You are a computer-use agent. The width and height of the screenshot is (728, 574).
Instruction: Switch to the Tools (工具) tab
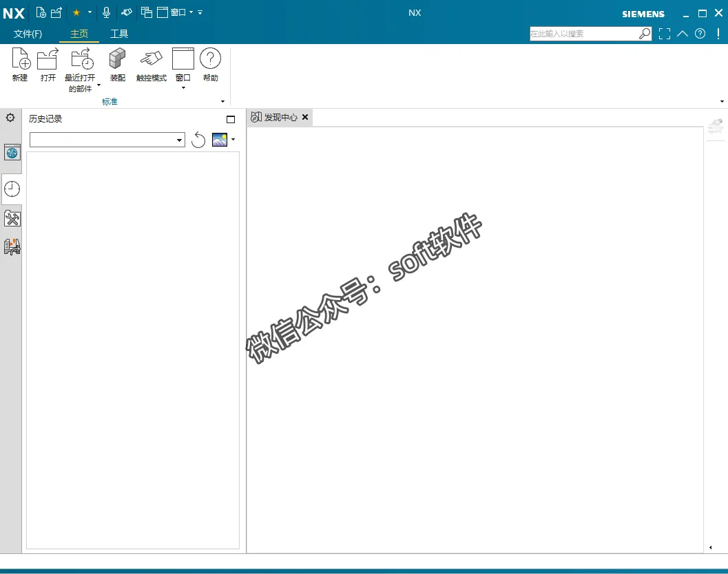[x=119, y=34]
